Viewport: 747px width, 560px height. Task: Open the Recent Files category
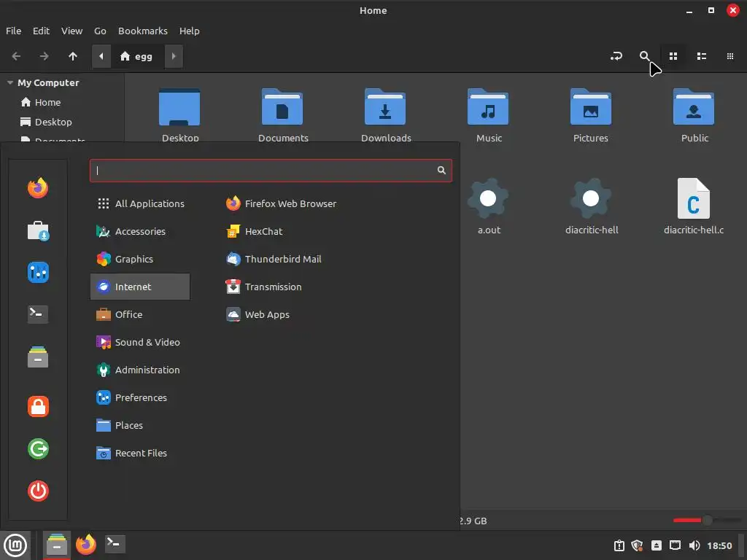(x=140, y=453)
